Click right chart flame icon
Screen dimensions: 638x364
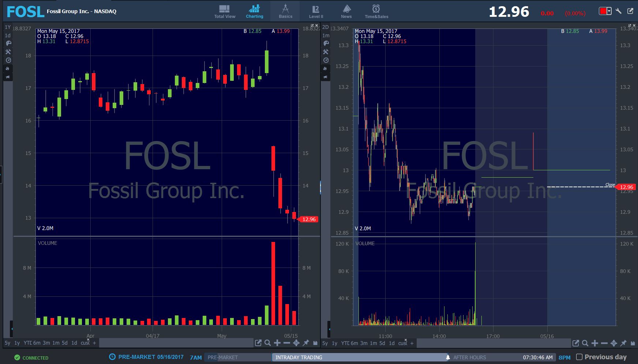[x=326, y=68]
